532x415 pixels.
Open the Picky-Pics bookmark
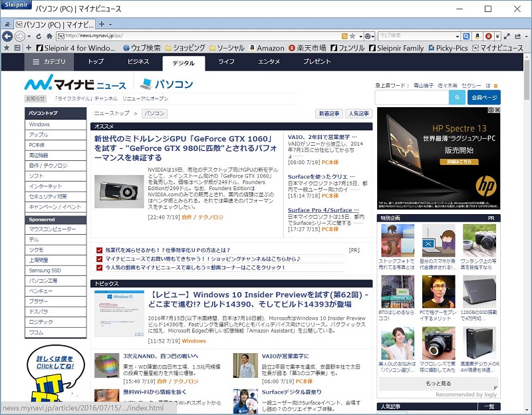click(x=448, y=48)
